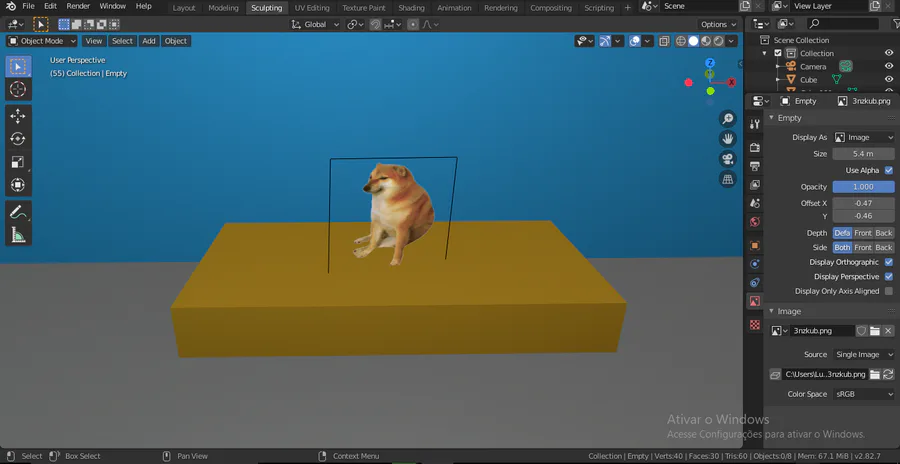Click the Size 5.4 m field
This screenshot has width=900, height=464.
863,154
